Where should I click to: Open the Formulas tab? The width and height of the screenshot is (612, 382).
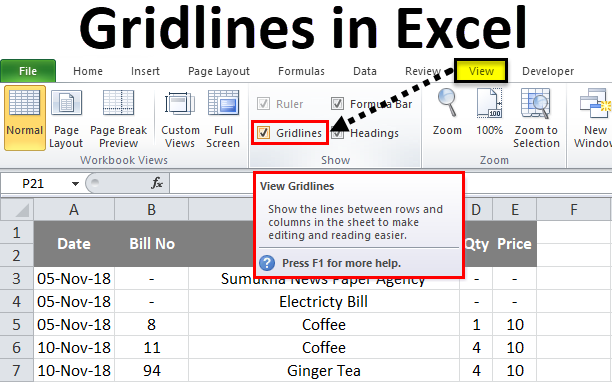[x=301, y=71]
